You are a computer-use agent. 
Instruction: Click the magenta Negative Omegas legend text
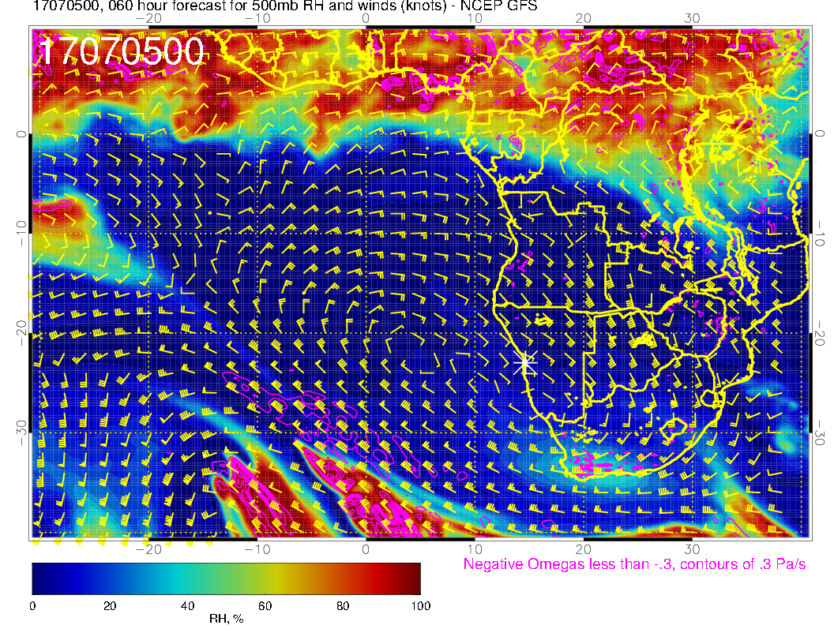click(634, 564)
